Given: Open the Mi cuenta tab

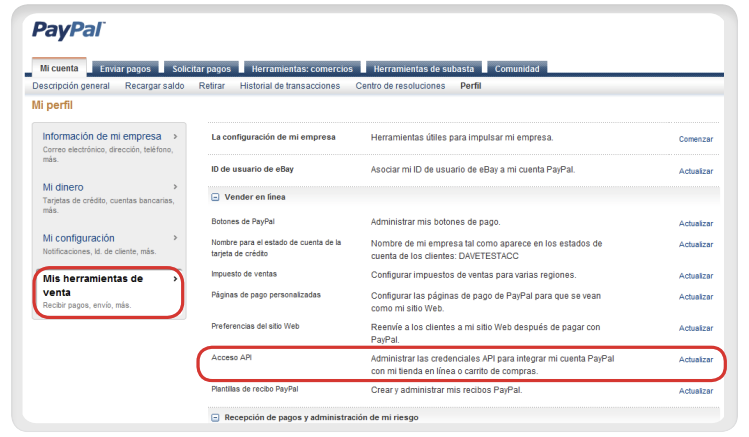Looking at the screenshot, I should pyautogui.click(x=59, y=68).
